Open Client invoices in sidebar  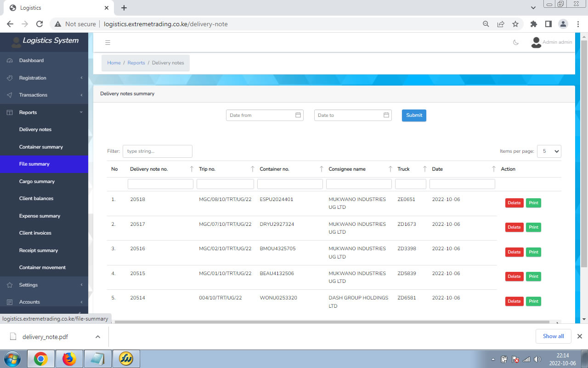pos(35,233)
